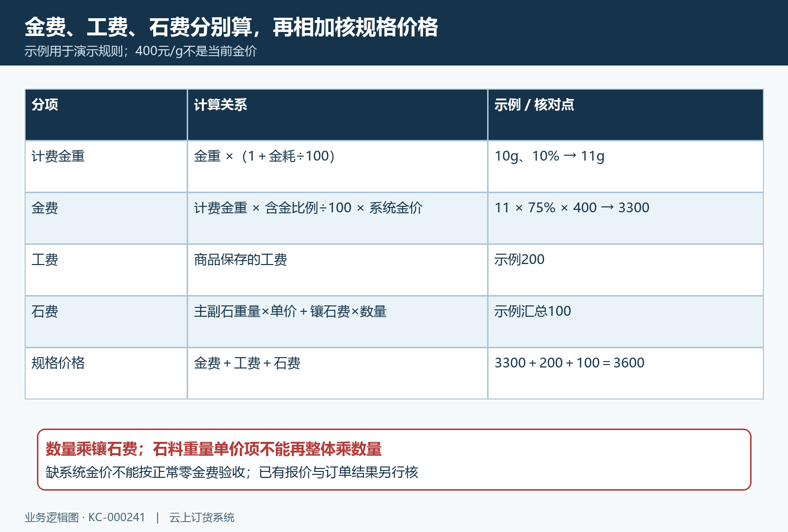The width and height of the screenshot is (788, 532).
Task: Click the footer text 业务逻辑图 · KC-000241
Action: click(x=85, y=517)
